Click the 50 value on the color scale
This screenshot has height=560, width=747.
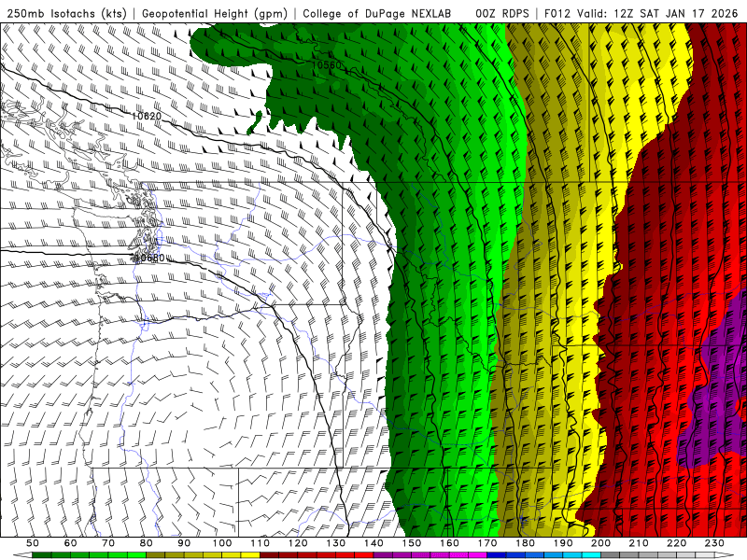click(x=32, y=543)
